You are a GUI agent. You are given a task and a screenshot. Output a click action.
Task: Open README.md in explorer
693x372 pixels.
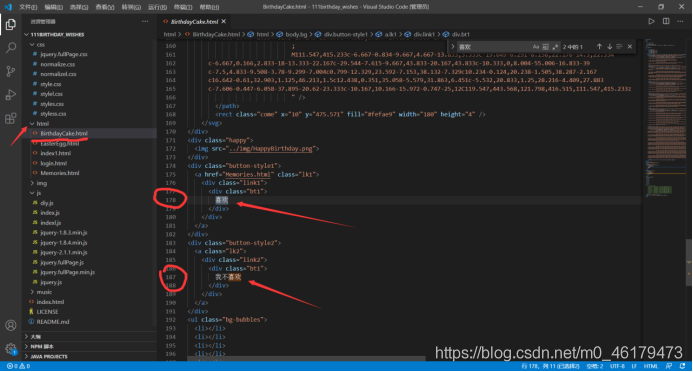[x=53, y=322]
